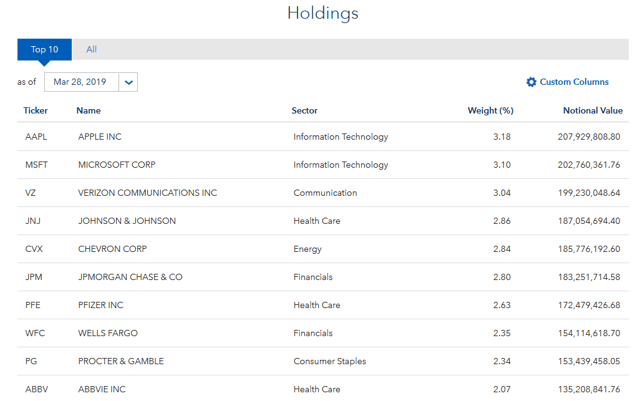This screenshot has height=401, width=640.
Task: Click the 2.07 weight value
Action: click(x=502, y=390)
